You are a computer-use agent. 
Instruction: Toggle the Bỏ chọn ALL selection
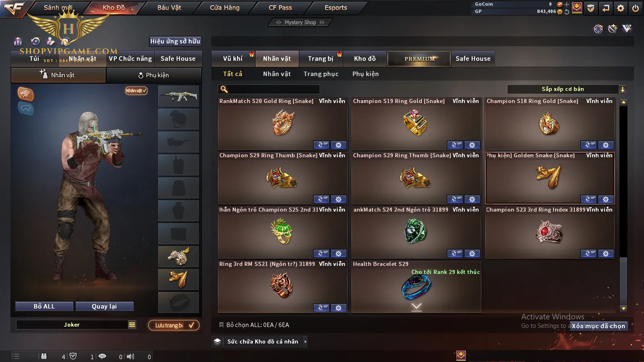(x=254, y=325)
